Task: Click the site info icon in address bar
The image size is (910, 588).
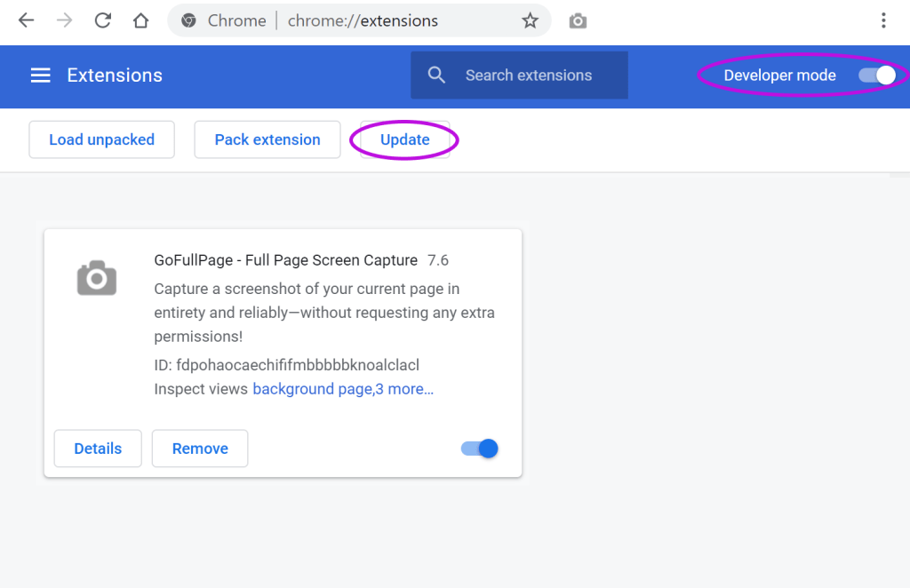Action: pos(187,20)
